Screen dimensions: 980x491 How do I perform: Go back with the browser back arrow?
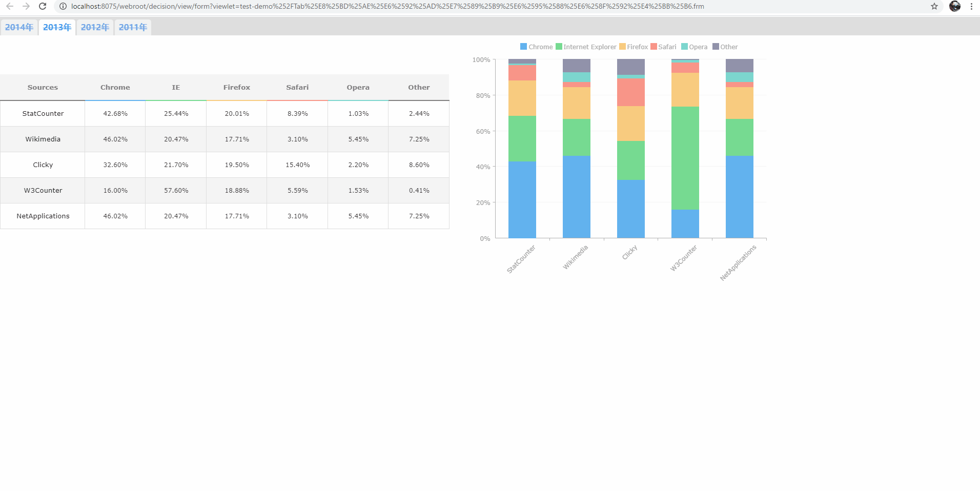(10, 6)
